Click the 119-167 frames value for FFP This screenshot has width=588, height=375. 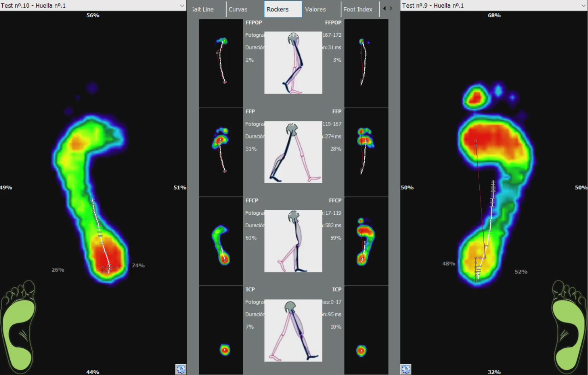coord(332,124)
